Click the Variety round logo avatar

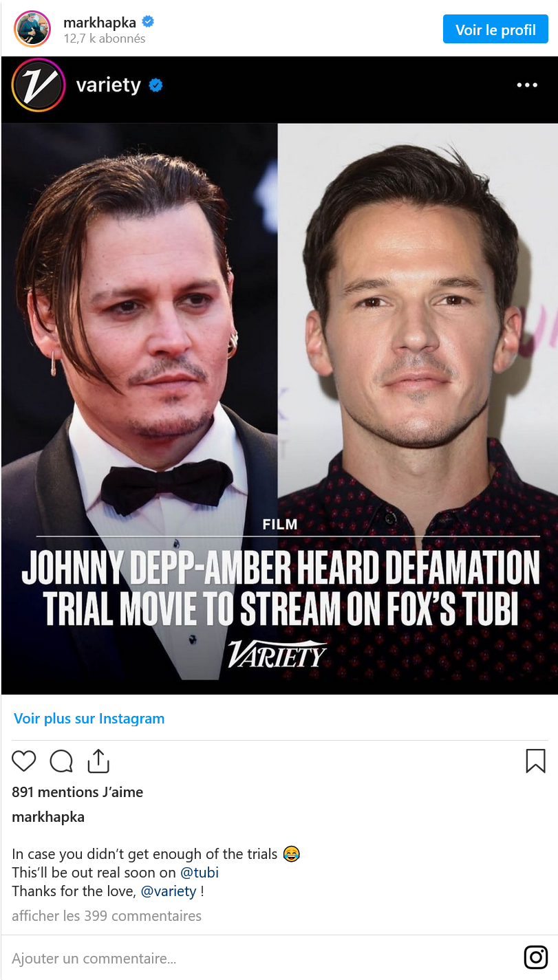tap(38, 85)
